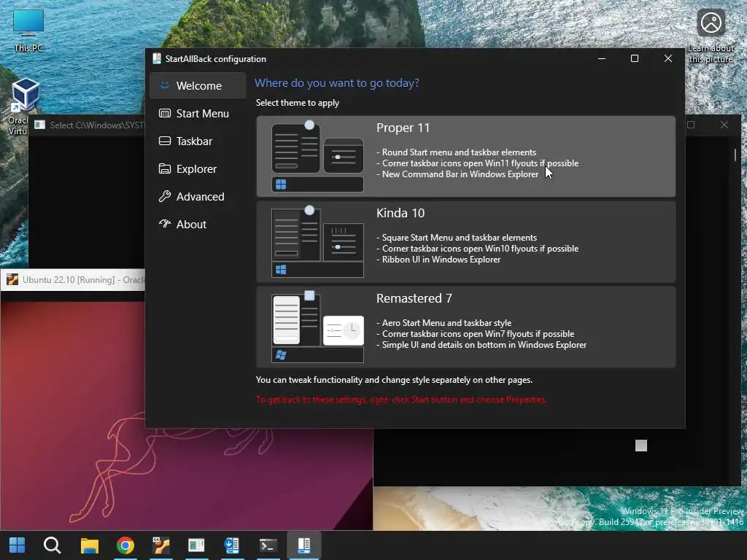Open the Advanced settings page

(198, 196)
